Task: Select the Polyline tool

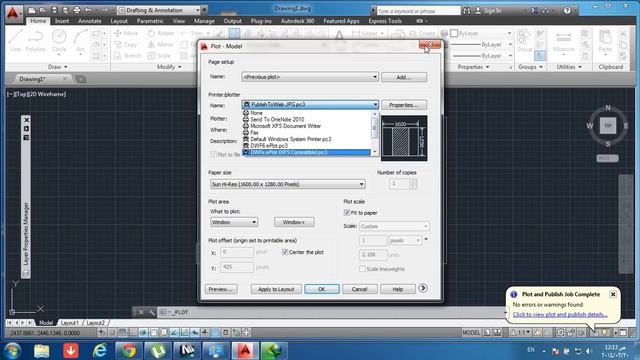Action: (36, 41)
